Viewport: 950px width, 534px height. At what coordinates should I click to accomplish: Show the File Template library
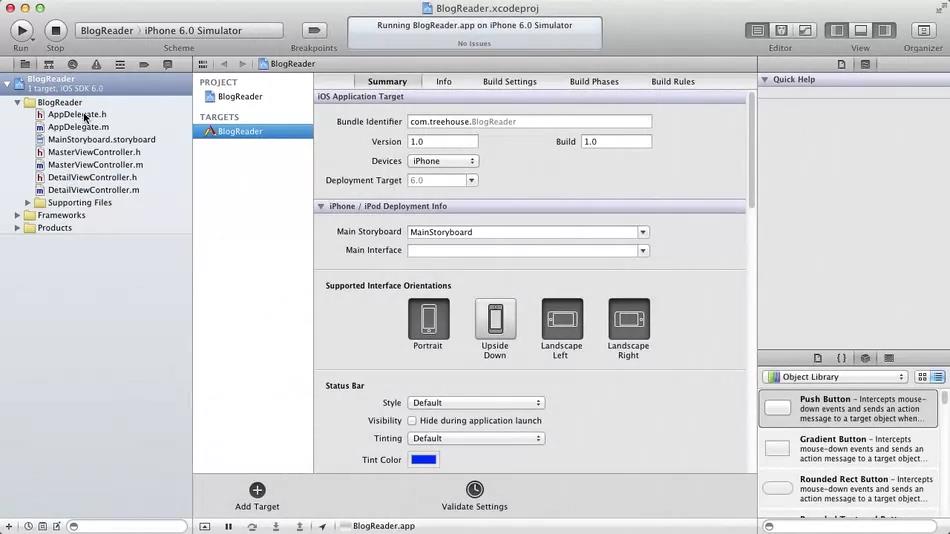[818, 358]
